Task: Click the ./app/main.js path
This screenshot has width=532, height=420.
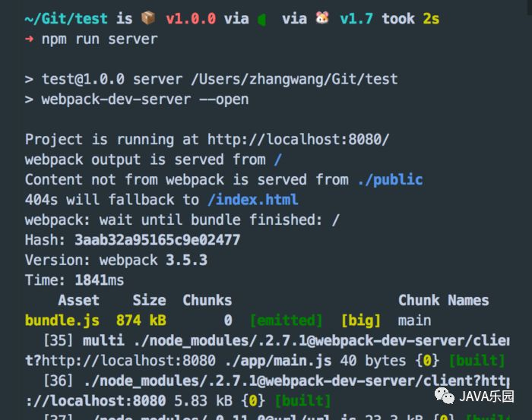Action: click(278, 361)
